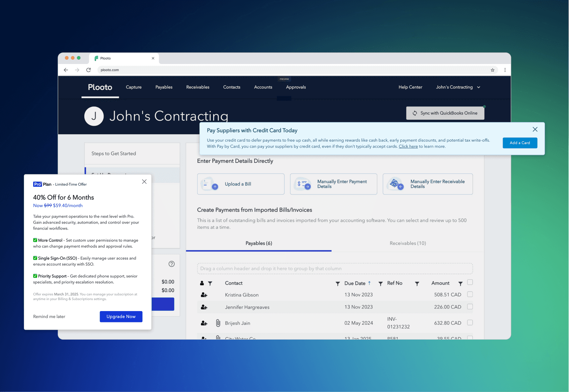Sort by the Ref No column header
This screenshot has height=392, width=569.
click(x=395, y=283)
